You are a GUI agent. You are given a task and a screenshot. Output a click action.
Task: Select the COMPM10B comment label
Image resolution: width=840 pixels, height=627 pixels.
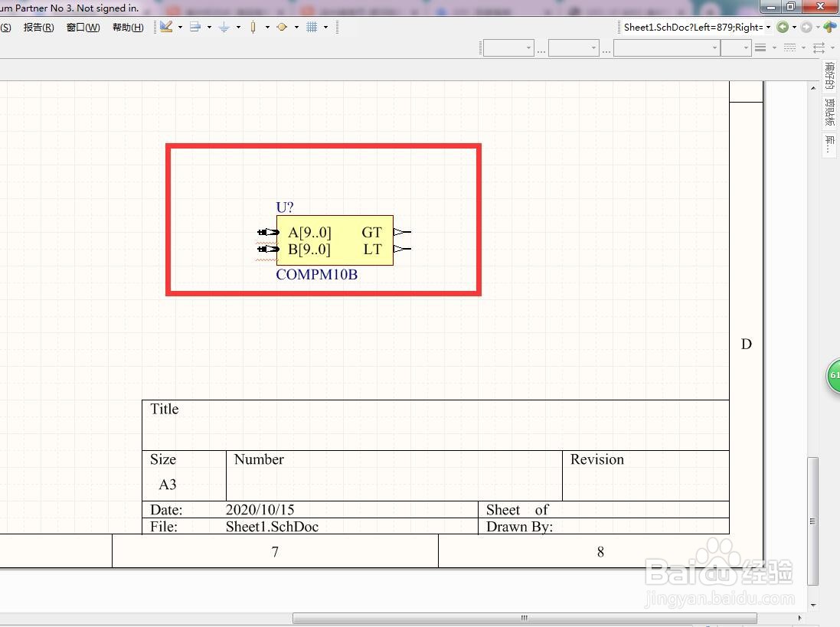(x=316, y=275)
